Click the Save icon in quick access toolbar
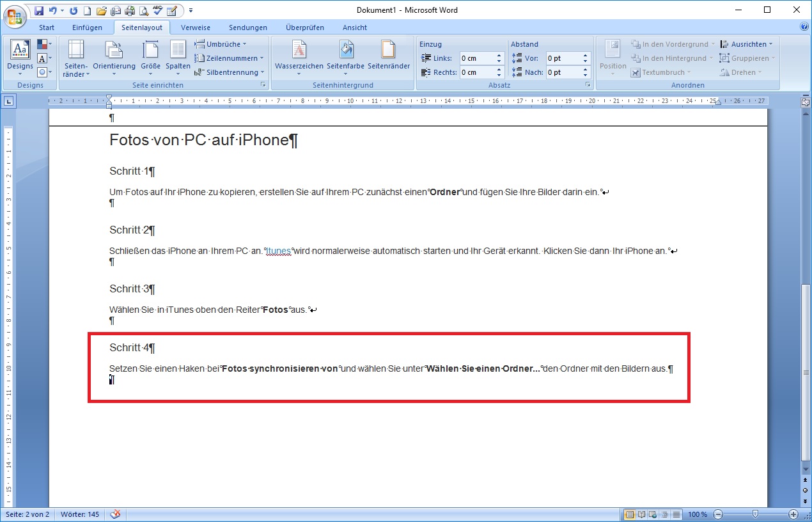The width and height of the screenshot is (812, 522). point(39,10)
